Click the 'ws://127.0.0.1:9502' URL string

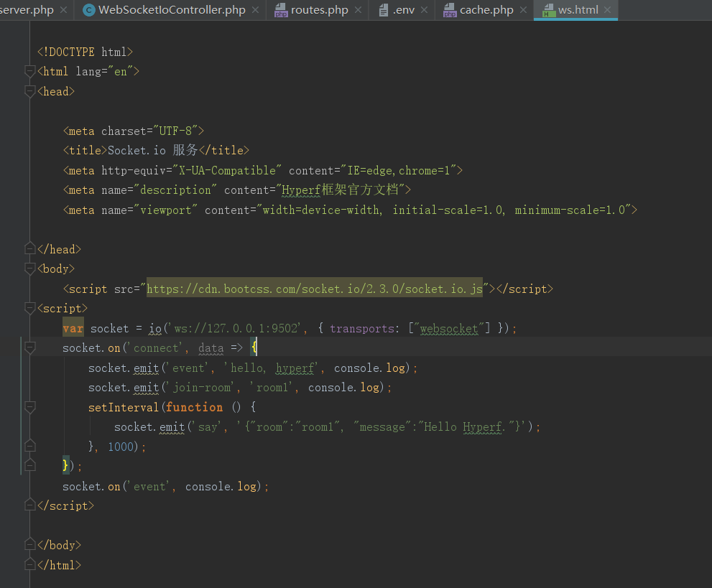(236, 328)
